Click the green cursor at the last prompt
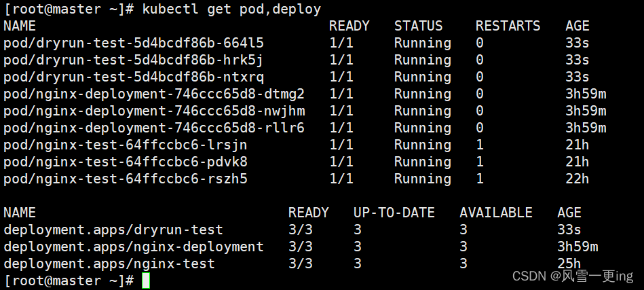Screen dimensions: 644x290 [x=146, y=281]
